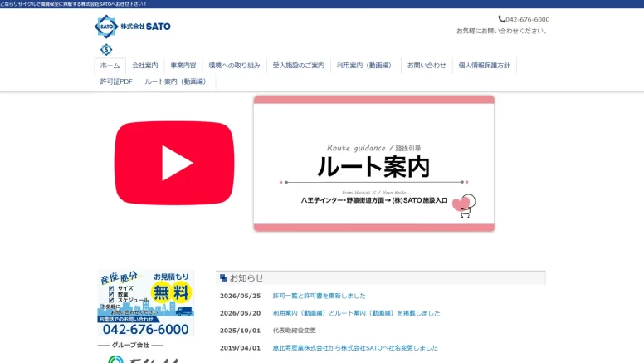Select 受入施設のご案内 in navigation
644x363 pixels.
coord(299,66)
